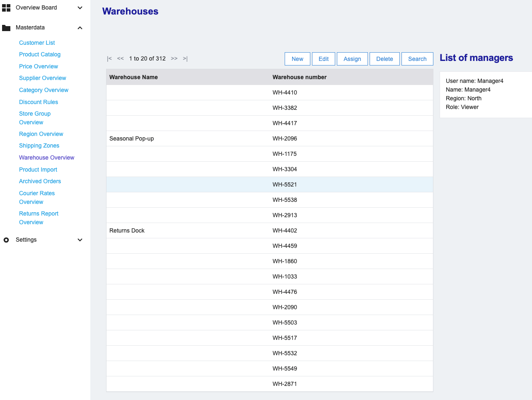
Task: Navigate to Region Overview
Action: pos(41,134)
